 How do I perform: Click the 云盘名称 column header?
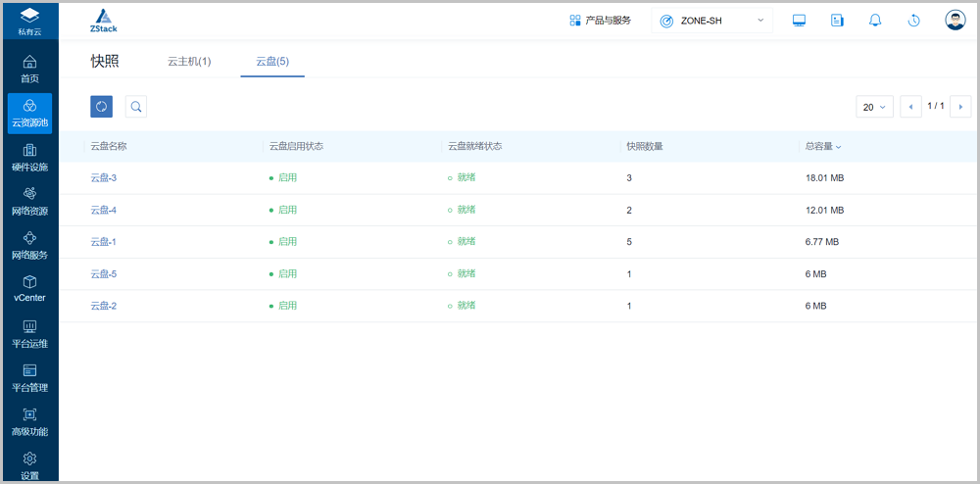pos(109,147)
